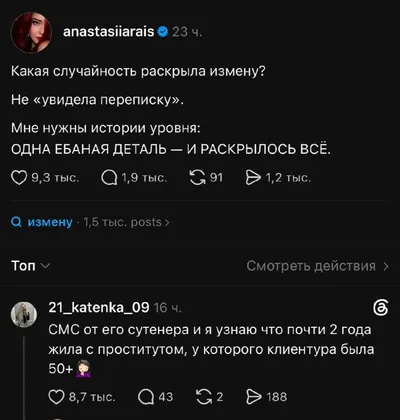Click anastasiiarais profile avatar
This screenshot has width=400, height=420.
click(x=31, y=33)
